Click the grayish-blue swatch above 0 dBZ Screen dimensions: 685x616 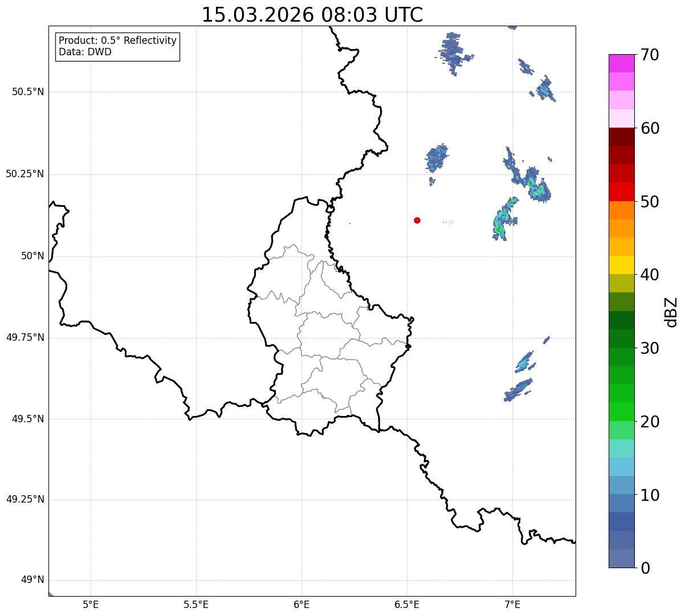(x=621, y=558)
